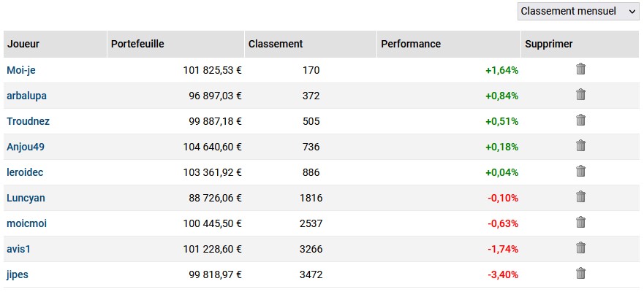Delete player Moi-je with trash icon
The width and height of the screenshot is (644, 292).
(580, 69)
